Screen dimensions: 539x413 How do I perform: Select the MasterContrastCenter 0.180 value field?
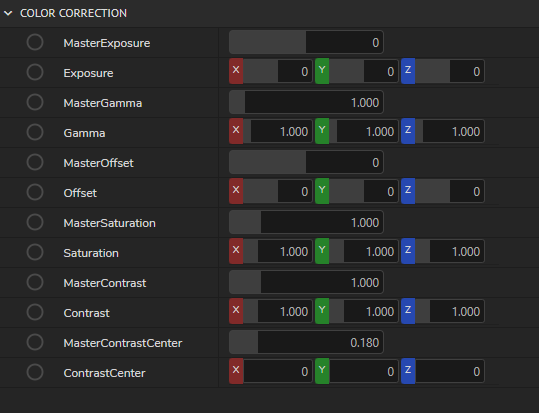306,342
